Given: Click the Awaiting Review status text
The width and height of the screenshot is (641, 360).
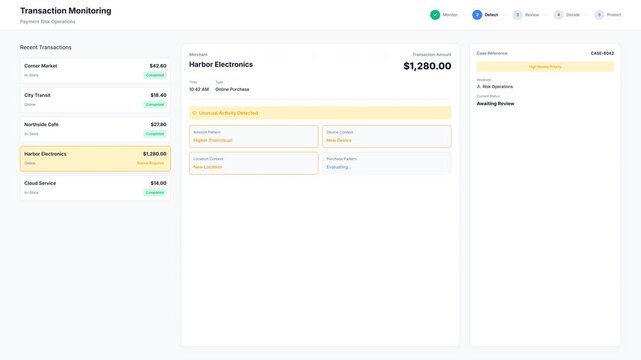Looking at the screenshot, I should coord(495,104).
